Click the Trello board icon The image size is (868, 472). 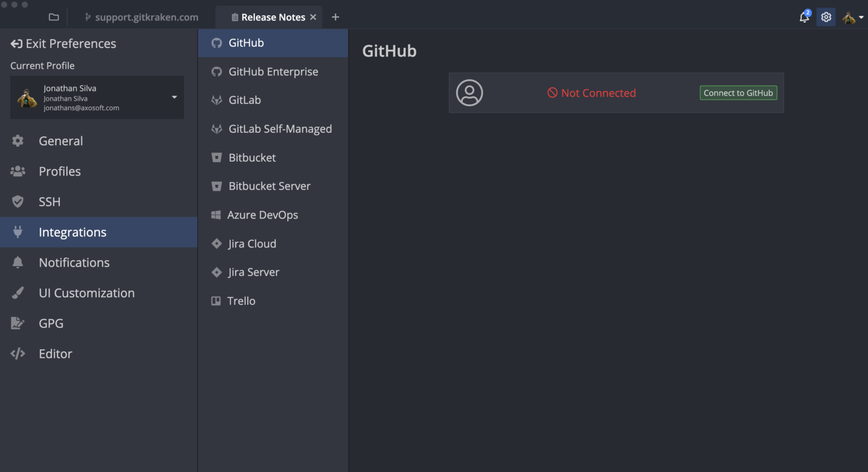click(216, 301)
